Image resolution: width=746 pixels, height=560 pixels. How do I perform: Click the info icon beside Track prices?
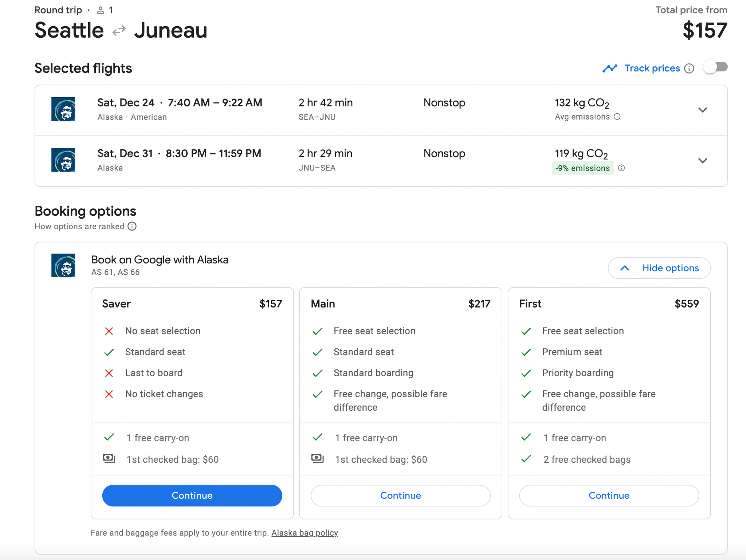pos(690,68)
